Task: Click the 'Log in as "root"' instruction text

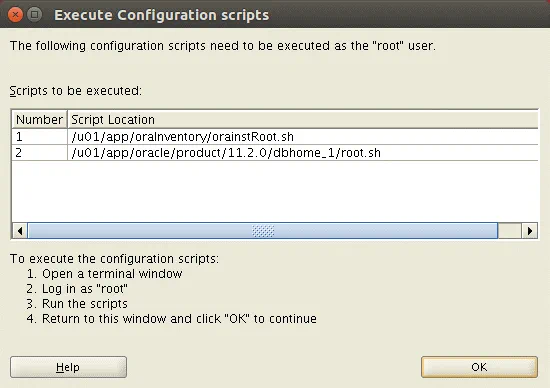Action: [85, 289]
